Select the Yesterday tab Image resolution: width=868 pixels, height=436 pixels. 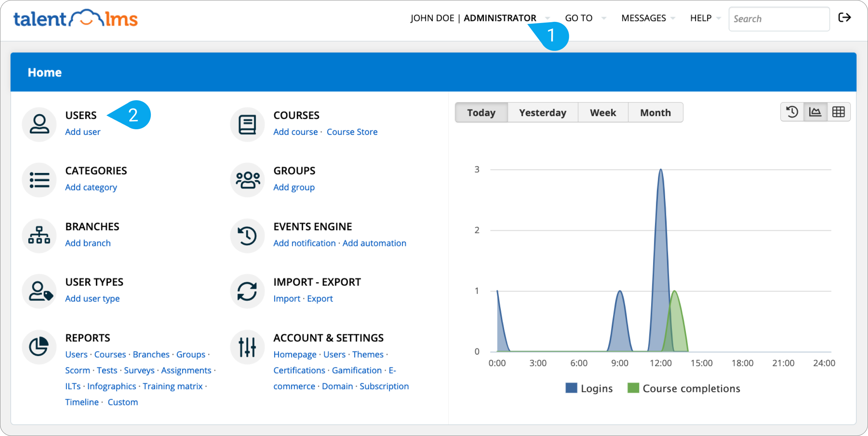click(x=542, y=113)
